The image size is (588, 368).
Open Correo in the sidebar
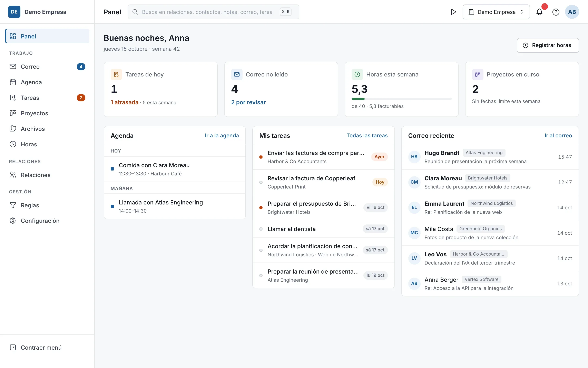tap(47, 67)
